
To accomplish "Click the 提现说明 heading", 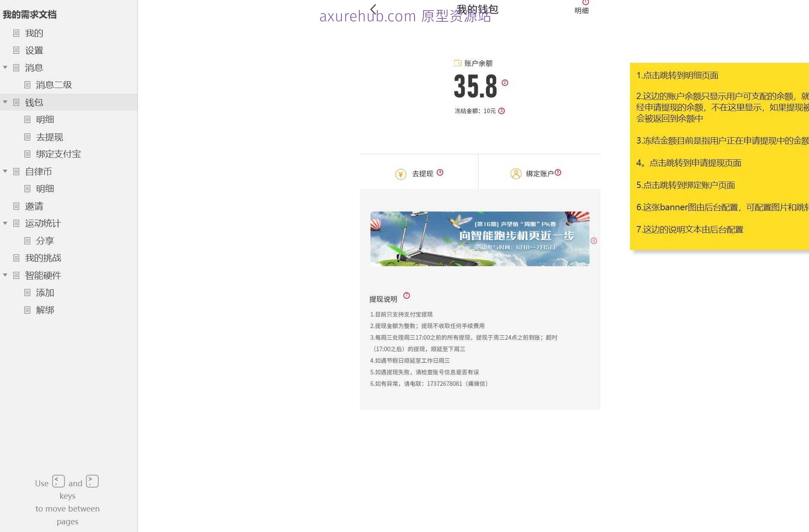I will click(383, 299).
